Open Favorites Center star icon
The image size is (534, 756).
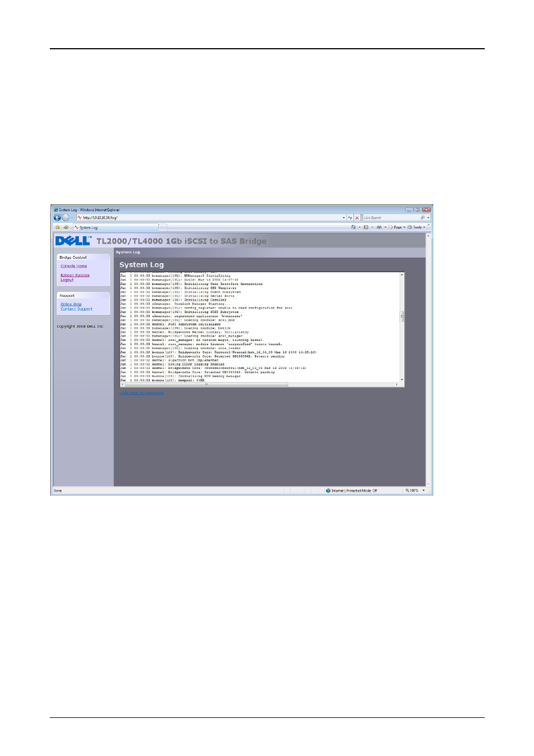point(58,227)
